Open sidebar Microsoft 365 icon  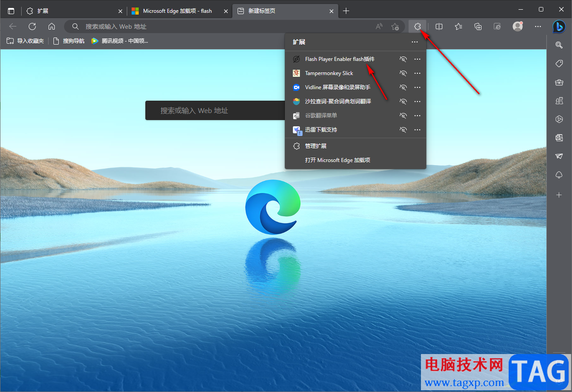click(x=559, y=119)
